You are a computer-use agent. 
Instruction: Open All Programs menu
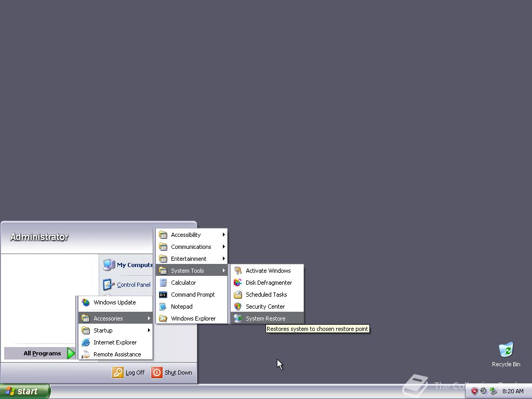[39, 353]
